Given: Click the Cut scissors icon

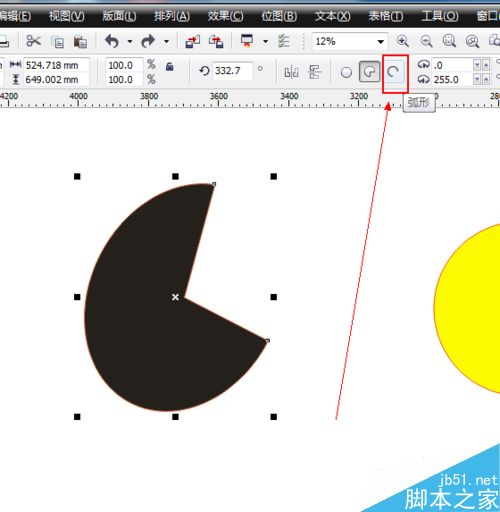Looking at the screenshot, I should 33,41.
